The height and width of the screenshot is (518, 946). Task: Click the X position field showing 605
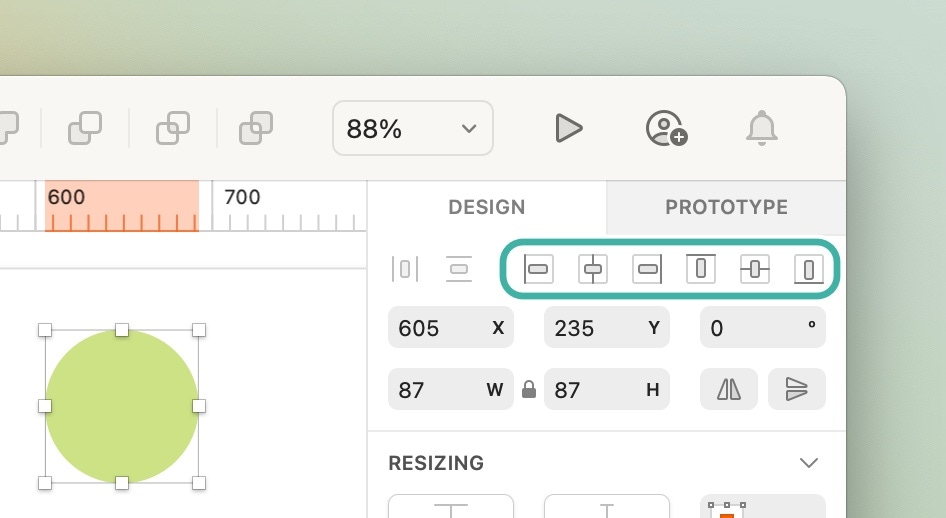[451, 327]
